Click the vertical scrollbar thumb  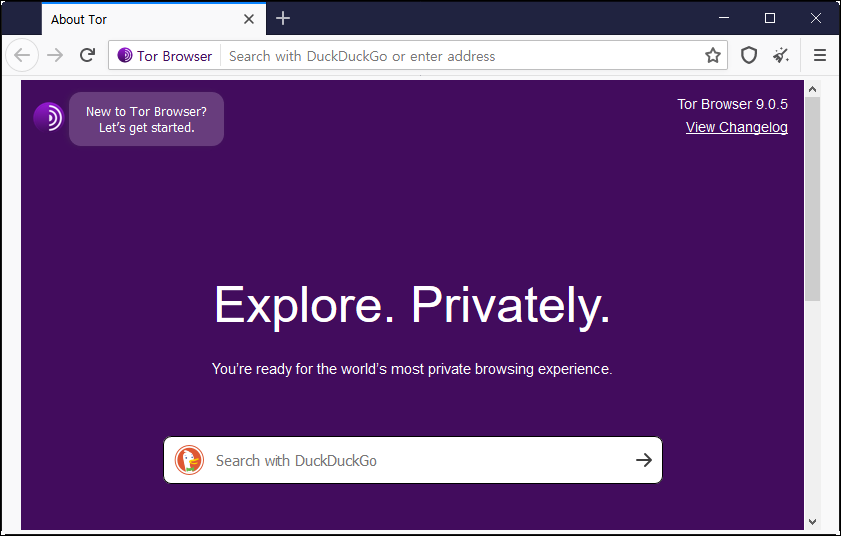pos(812,199)
